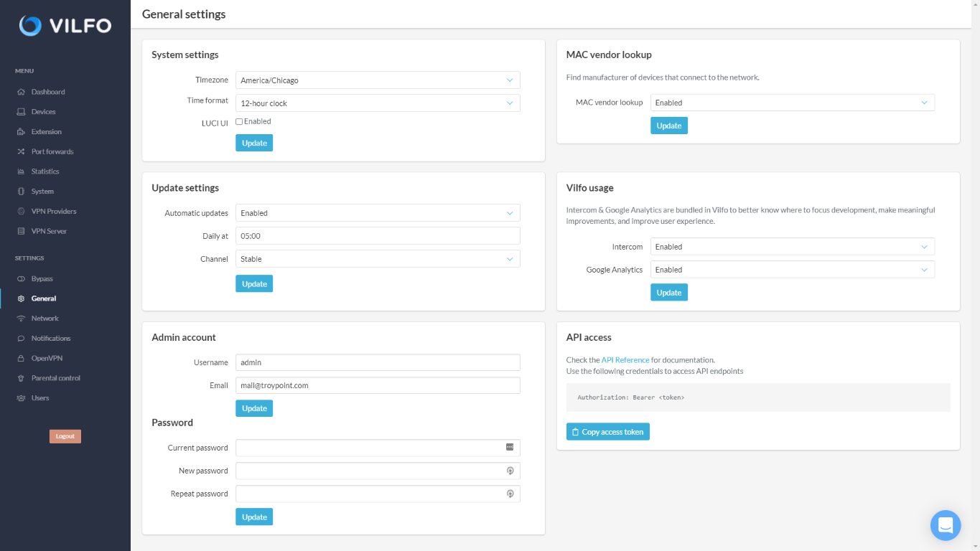Image resolution: width=980 pixels, height=551 pixels.
Task: Click the General gear icon
Action: pos(21,298)
